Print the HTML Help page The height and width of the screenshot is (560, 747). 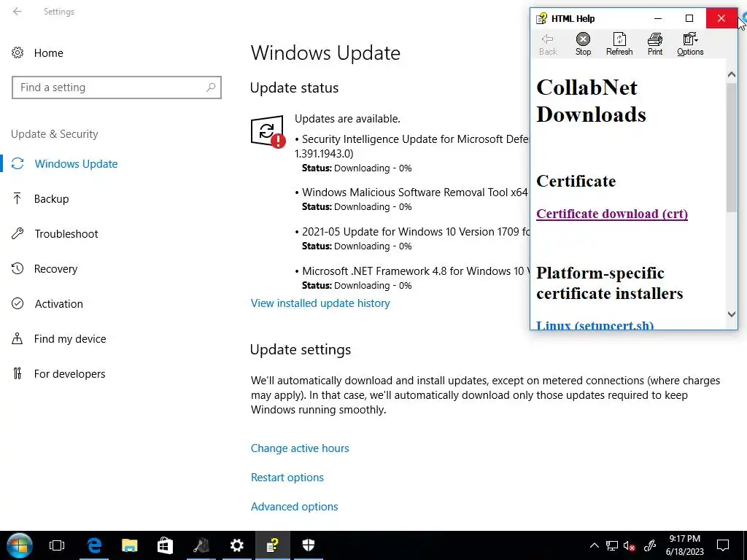655,44
